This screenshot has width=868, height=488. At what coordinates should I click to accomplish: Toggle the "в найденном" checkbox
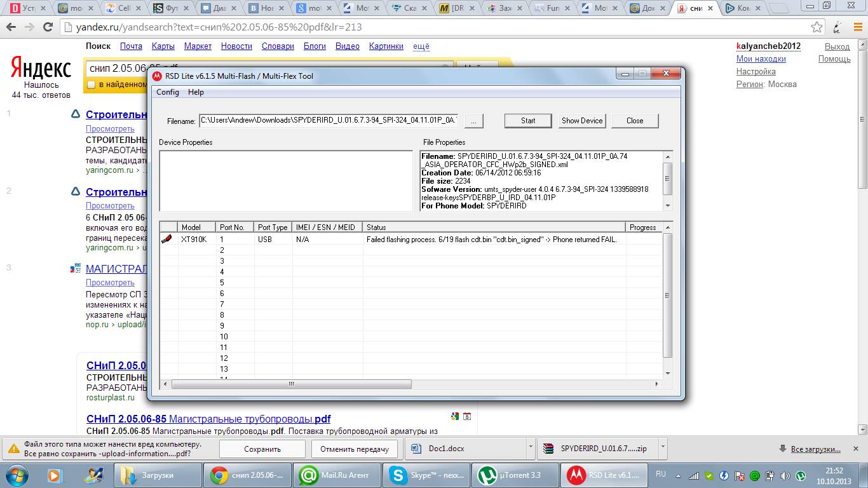(x=91, y=85)
